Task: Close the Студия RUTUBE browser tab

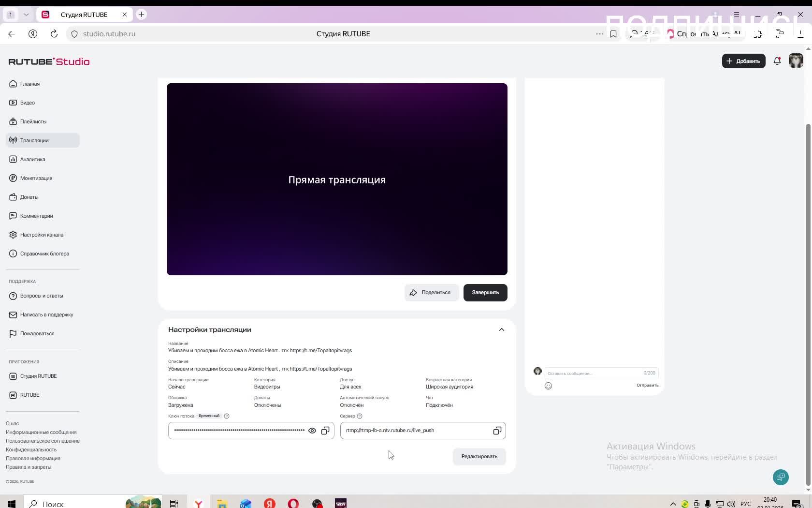Action: (x=125, y=15)
